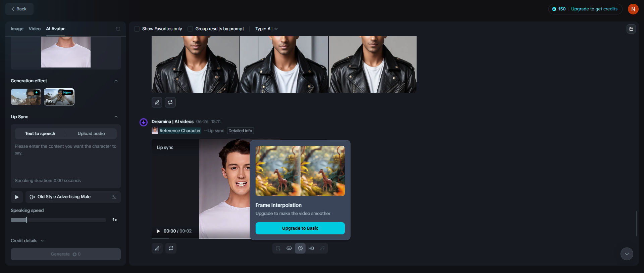This screenshot has height=273, width=644.
Task: Click the Upgrade to Basic button
Action: (300, 228)
